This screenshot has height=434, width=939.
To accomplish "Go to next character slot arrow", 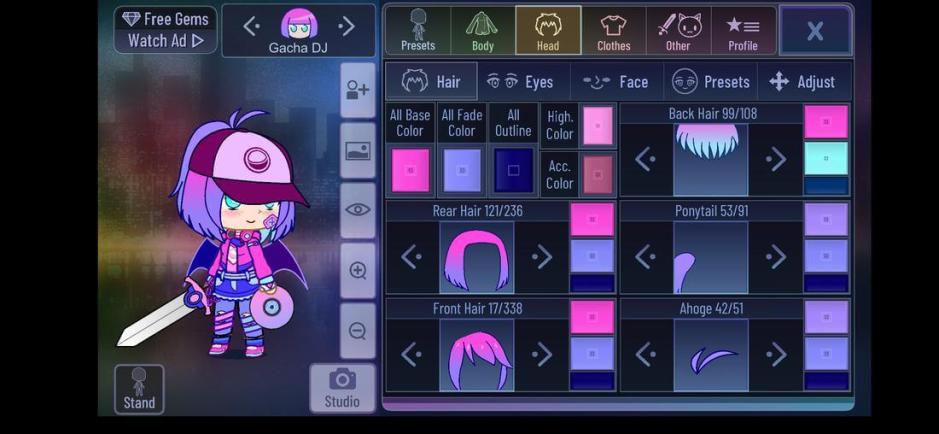I will click(347, 26).
